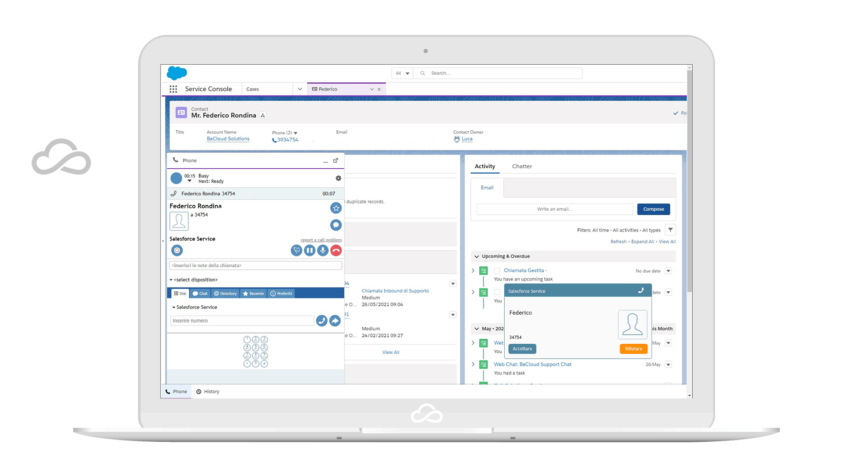Accept the call with Accettare

(522, 349)
